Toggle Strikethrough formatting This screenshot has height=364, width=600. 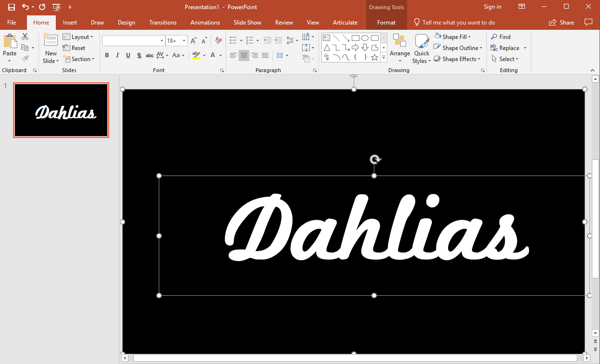[150, 55]
